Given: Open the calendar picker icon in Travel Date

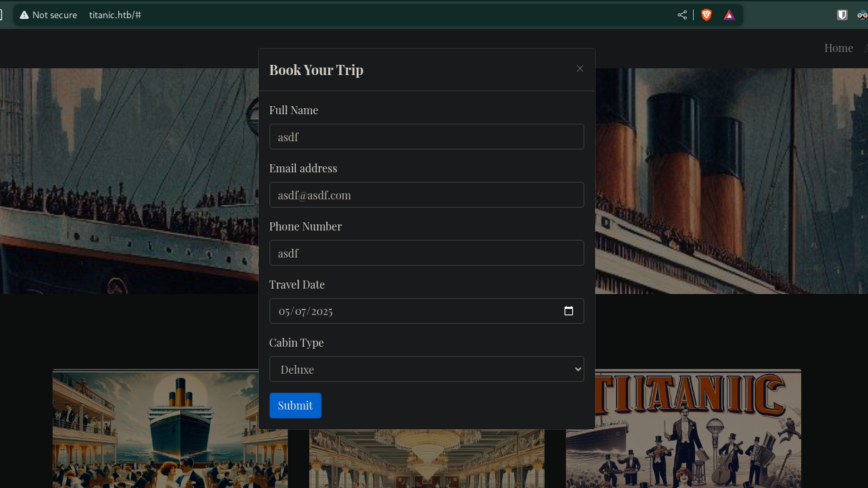Looking at the screenshot, I should [x=569, y=311].
